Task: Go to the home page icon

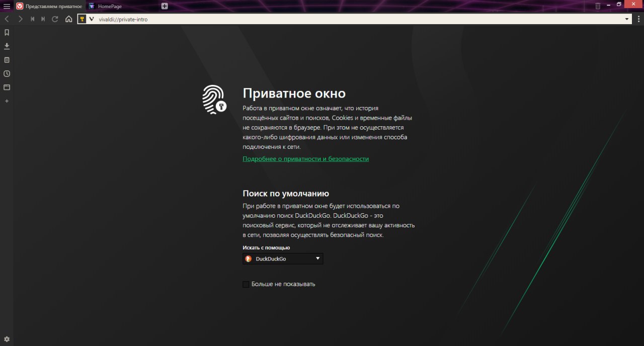Action: [x=69, y=19]
